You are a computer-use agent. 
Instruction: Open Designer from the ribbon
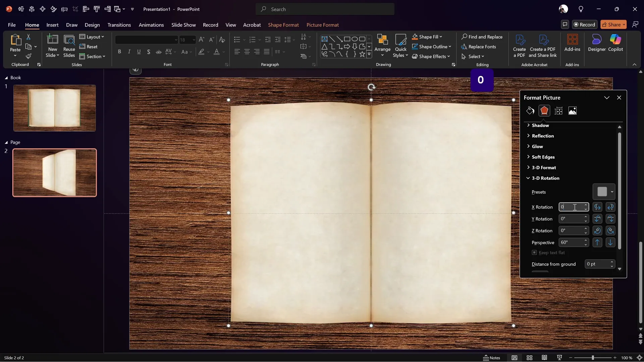pyautogui.click(x=597, y=43)
